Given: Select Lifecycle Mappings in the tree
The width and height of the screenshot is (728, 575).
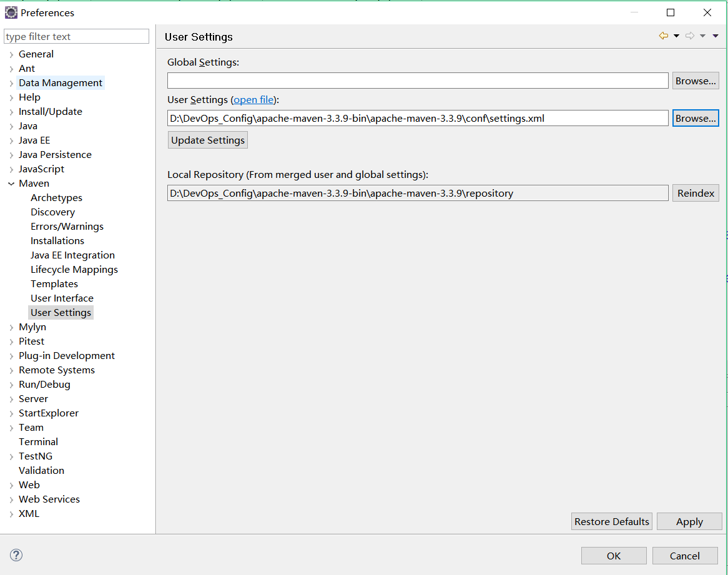Looking at the screenshot, I should (x=74, y=270).
